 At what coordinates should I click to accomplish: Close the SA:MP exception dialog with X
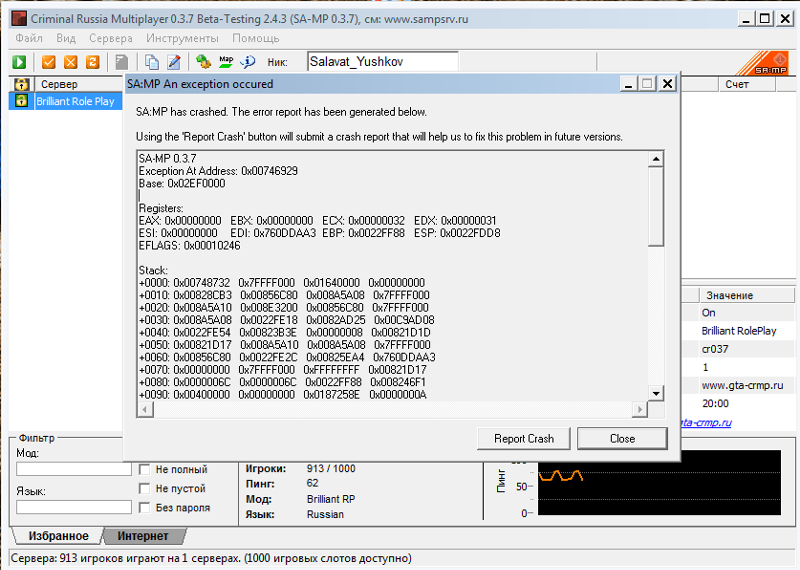(x=667, y=84)
